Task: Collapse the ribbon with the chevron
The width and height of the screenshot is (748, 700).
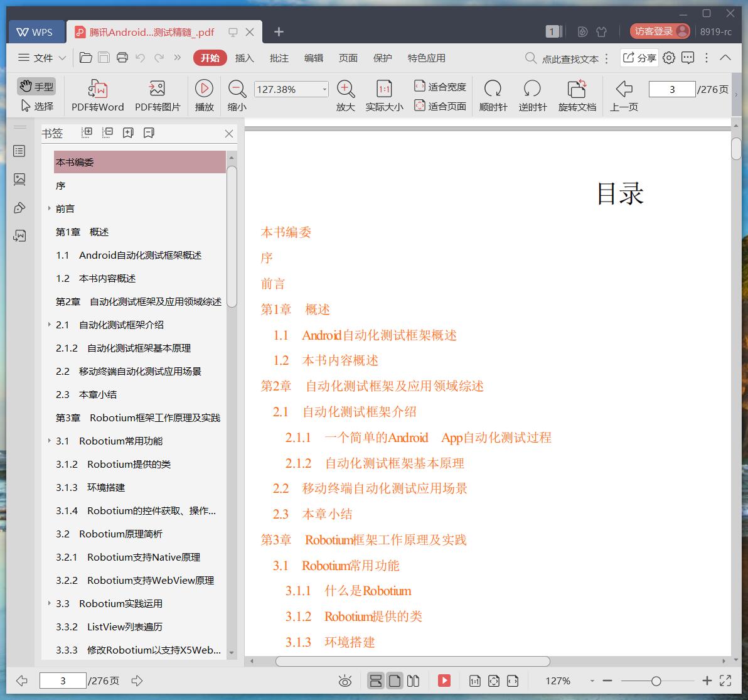Action: pos(725,58)
